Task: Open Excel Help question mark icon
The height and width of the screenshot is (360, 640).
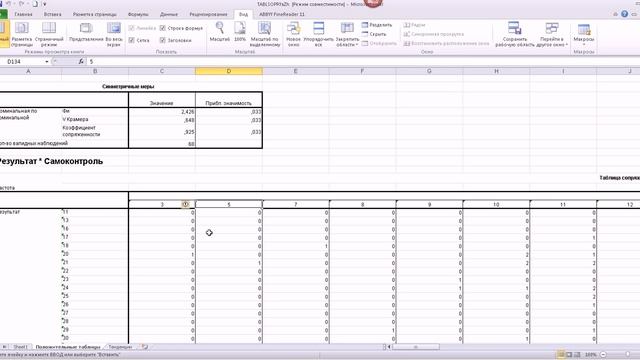Action: point(624,14)
